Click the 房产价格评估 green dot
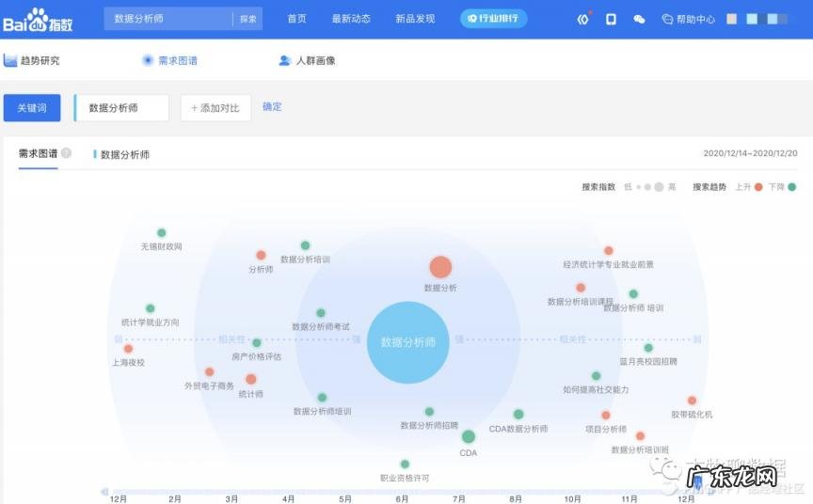Screen dimensions: 813x504 (x=257, y=343)
